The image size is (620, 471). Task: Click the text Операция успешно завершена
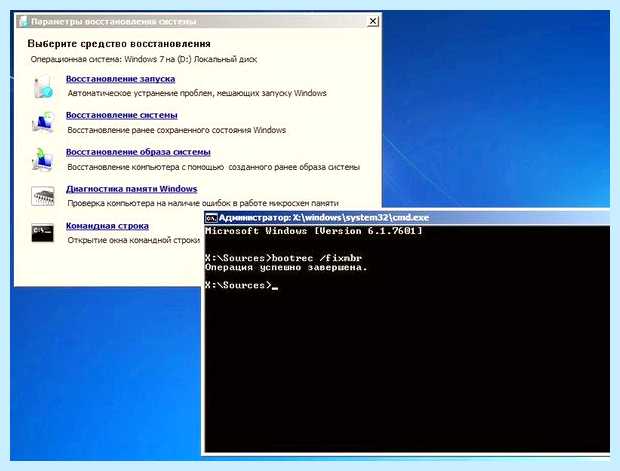[286, 268]
